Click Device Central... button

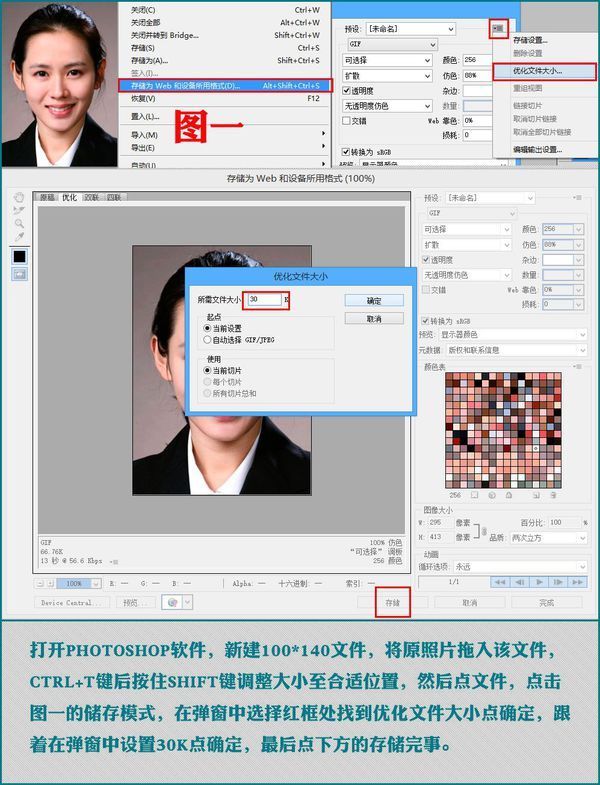pos(71,602)
